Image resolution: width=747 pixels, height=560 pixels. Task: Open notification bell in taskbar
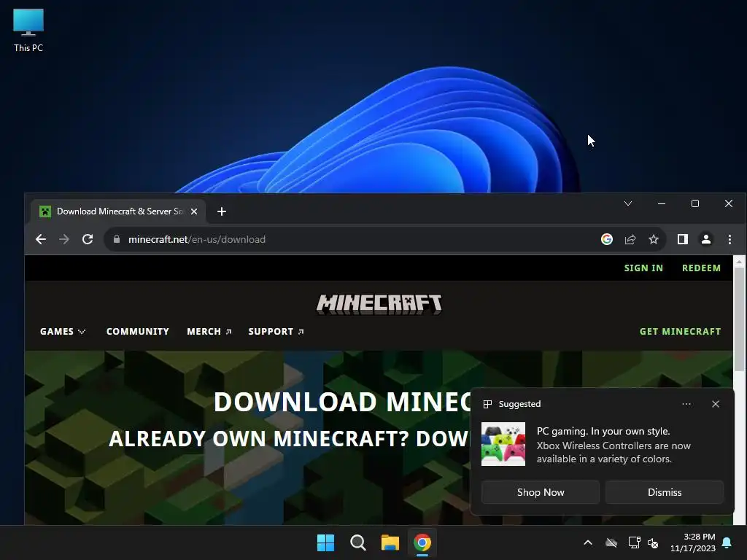pos(727,542)
